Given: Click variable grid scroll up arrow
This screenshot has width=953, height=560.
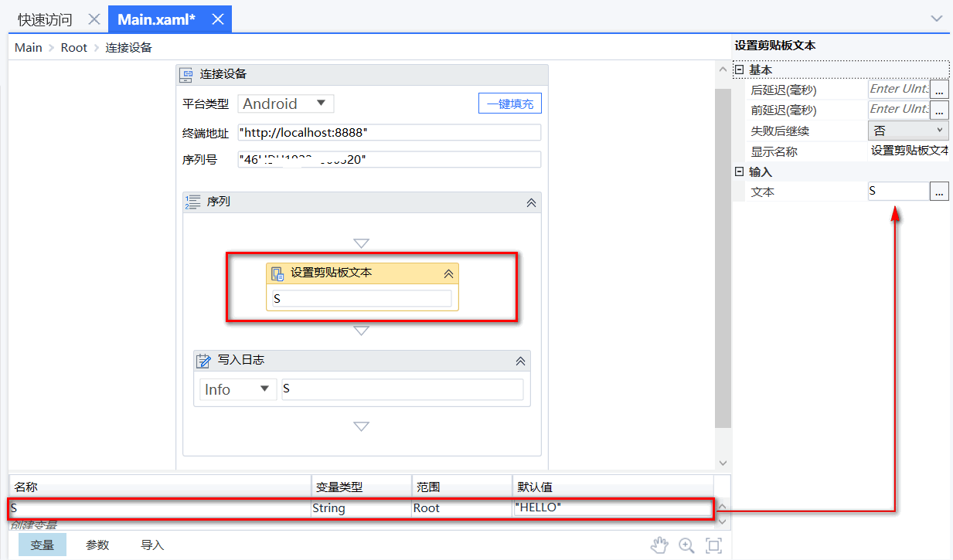Looking at the screenshot, I should coord(723,507).
